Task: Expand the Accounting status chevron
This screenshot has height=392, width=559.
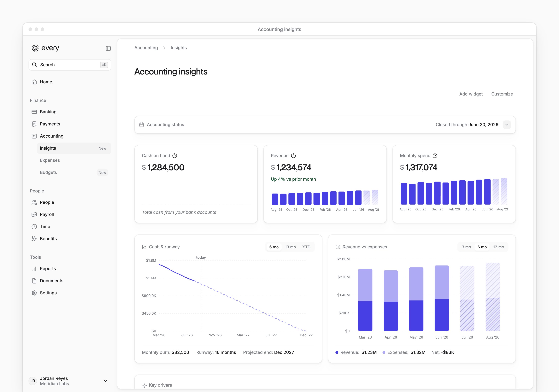Action: coord(507,125)
